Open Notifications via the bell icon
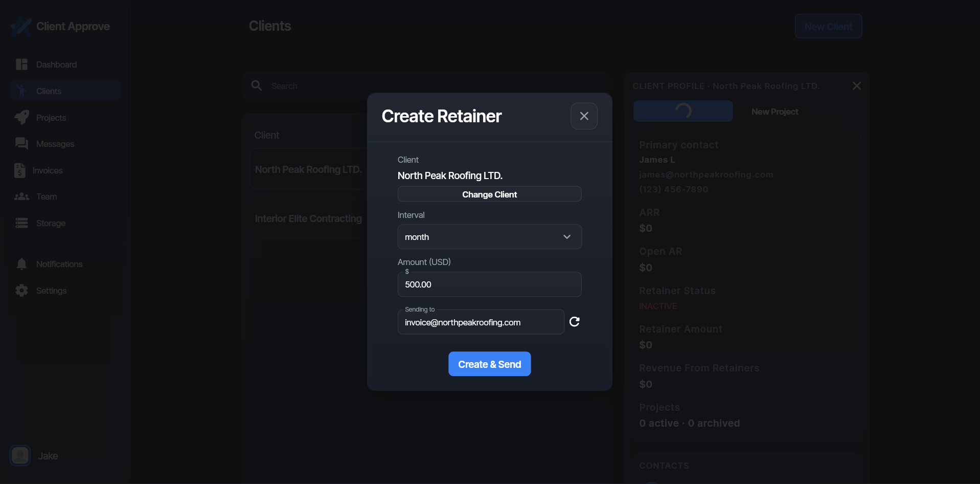980x484 pixels. tap(21, 264)
